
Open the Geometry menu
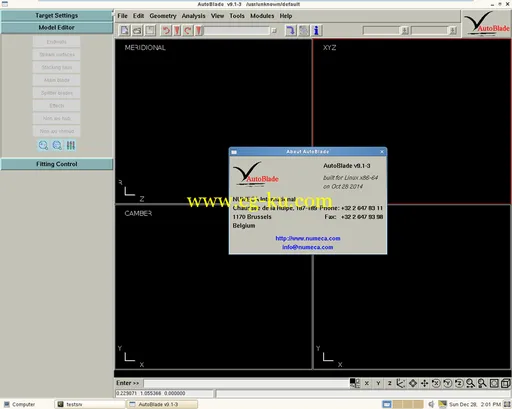tap(163, 16)
